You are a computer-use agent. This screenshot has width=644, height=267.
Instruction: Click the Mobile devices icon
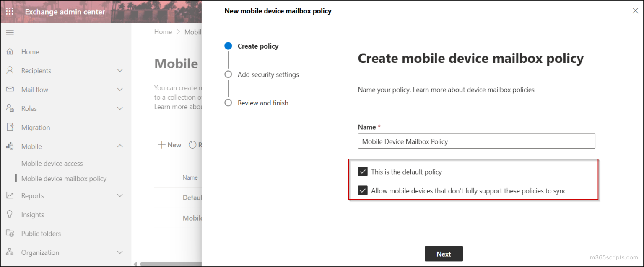pos(10,146)
